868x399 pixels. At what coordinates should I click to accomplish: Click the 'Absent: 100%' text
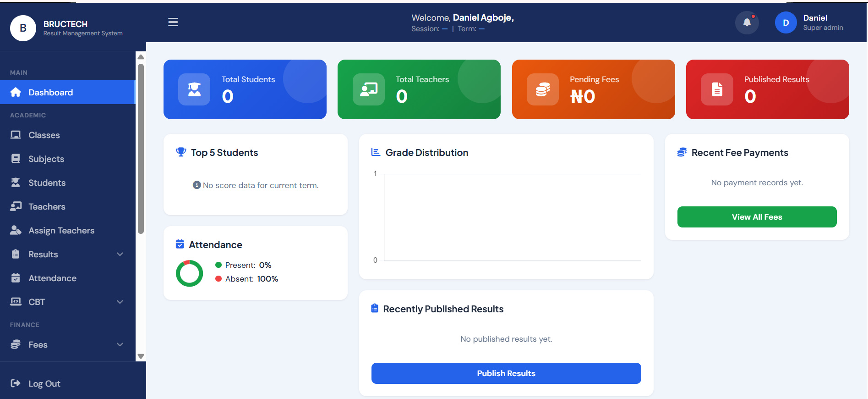[251, 279]
